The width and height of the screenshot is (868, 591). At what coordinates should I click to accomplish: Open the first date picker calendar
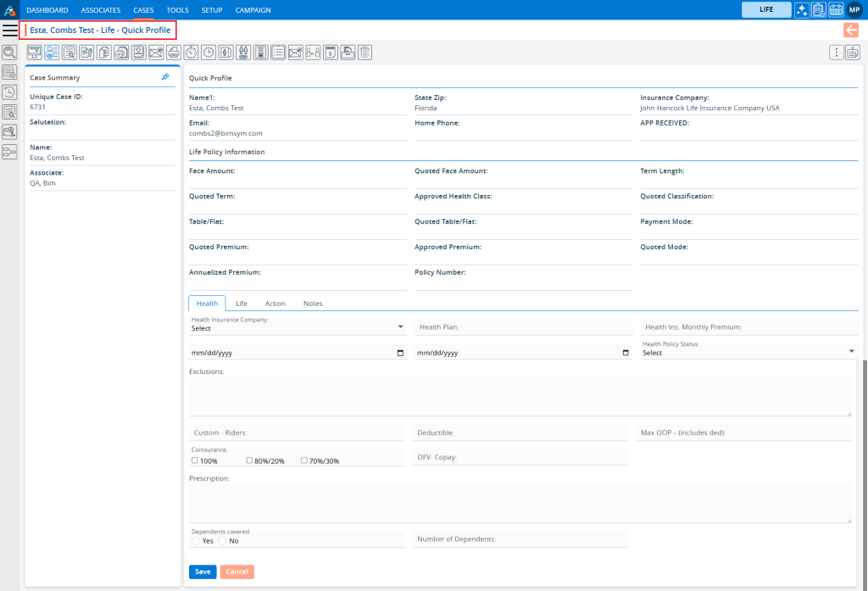pos(400,353)
